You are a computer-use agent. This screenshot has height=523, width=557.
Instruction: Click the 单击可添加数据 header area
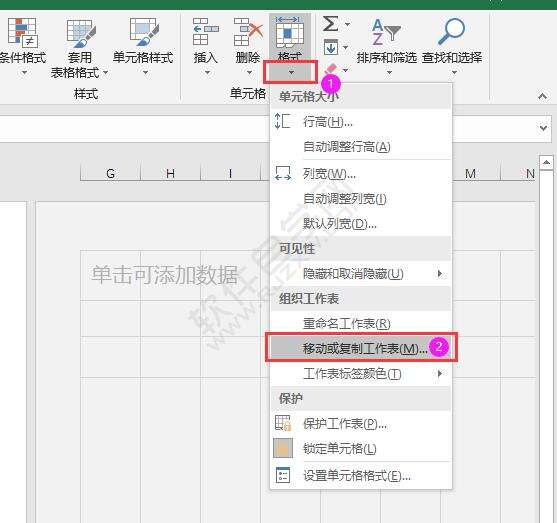click(x=164, y=275)
